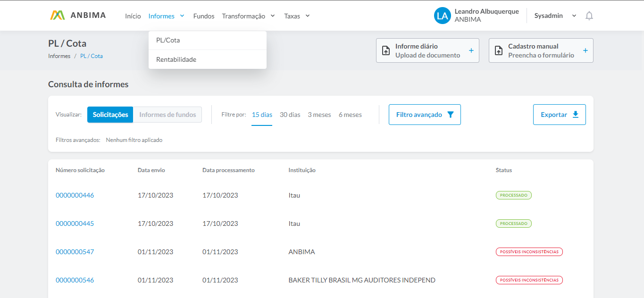Click the Data envio column header
Image resolution: width=644 pixels, height=298 pixels.
click(151, 170)
